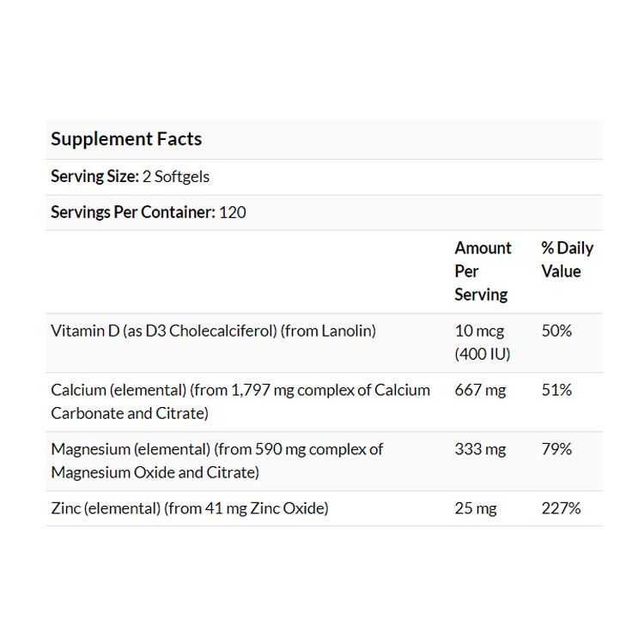This screenshot has width=644, height=644.
Task: Select the 50% daily value
Action: click(556, 331)
